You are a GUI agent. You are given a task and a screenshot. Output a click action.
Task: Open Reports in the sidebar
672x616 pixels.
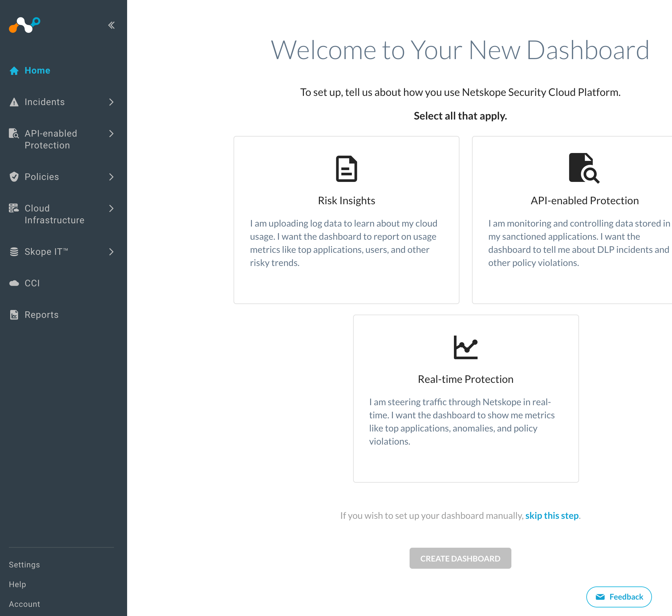coord(42,315)
